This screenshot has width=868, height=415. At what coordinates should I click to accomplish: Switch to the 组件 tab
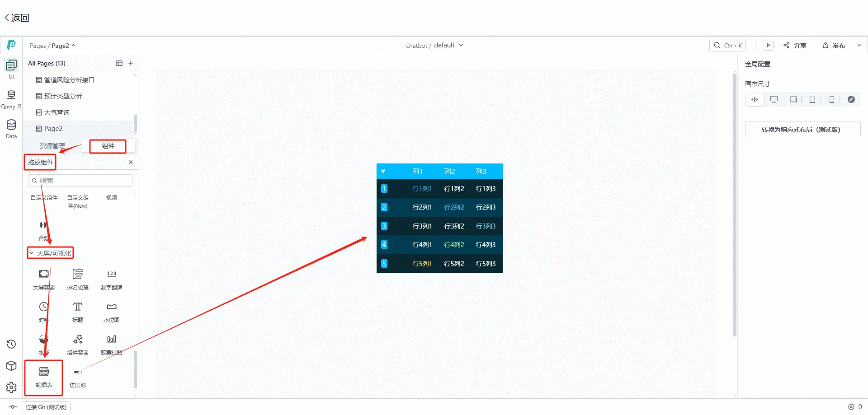(x=108, y=146)
